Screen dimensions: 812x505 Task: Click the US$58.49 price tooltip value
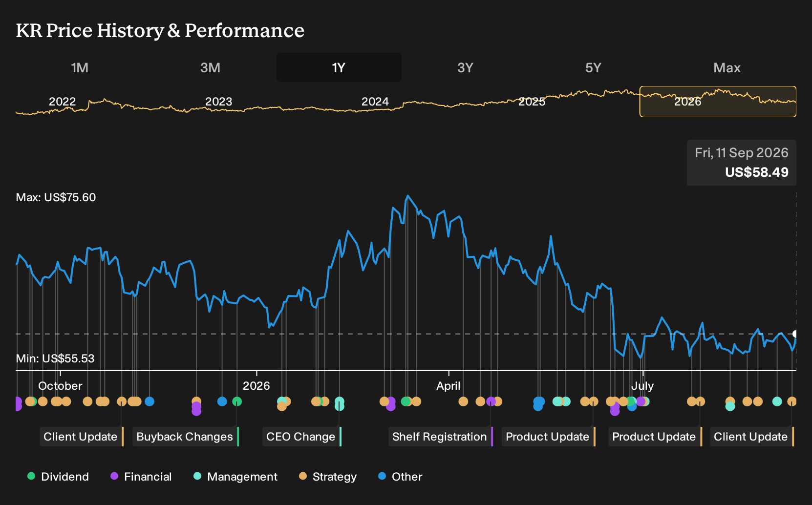pos(757,172)
